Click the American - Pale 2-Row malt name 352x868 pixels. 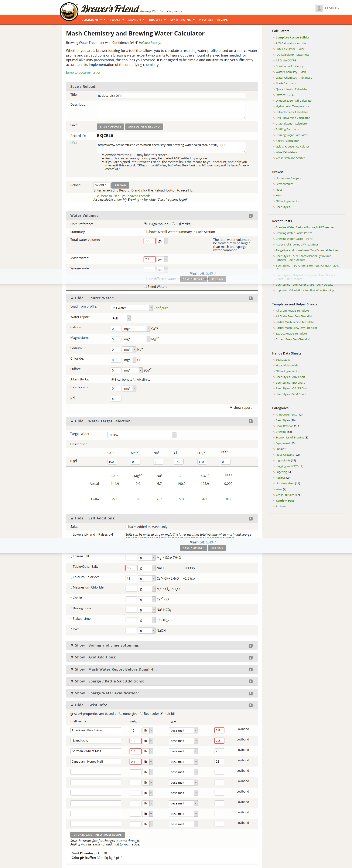coord(96,730)
